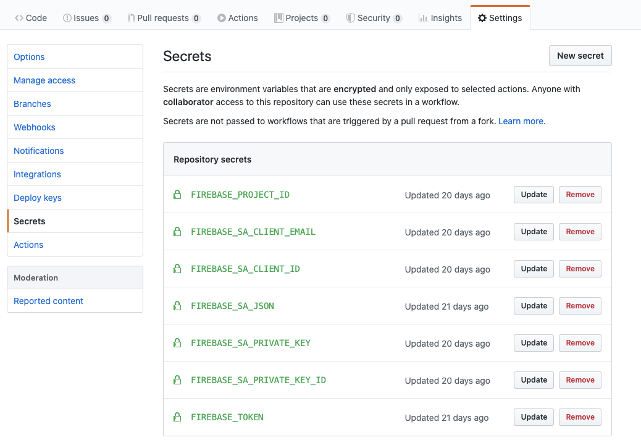The width and height of the screenshot is (641, 440).
Task: Click lock icon beside FIREBASE_SA_PRIVATE_KEY_ID
Action: [x=177, y=380]
